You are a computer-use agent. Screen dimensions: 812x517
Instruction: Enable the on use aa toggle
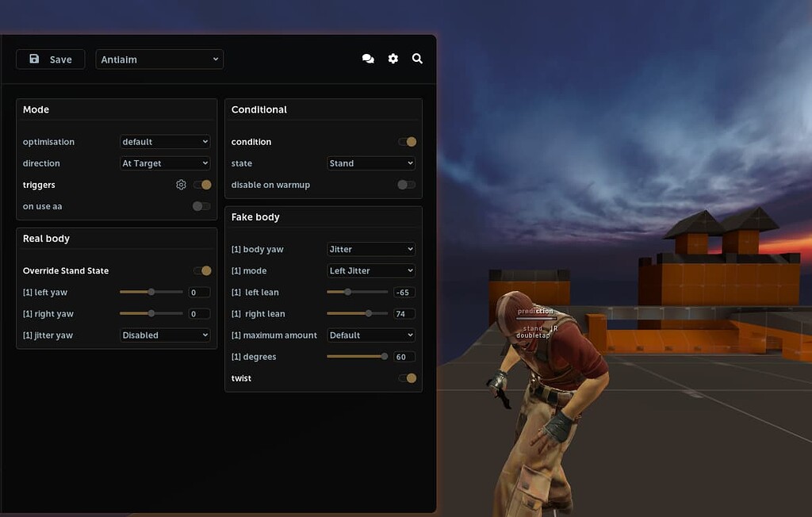[x=201, y=206]
